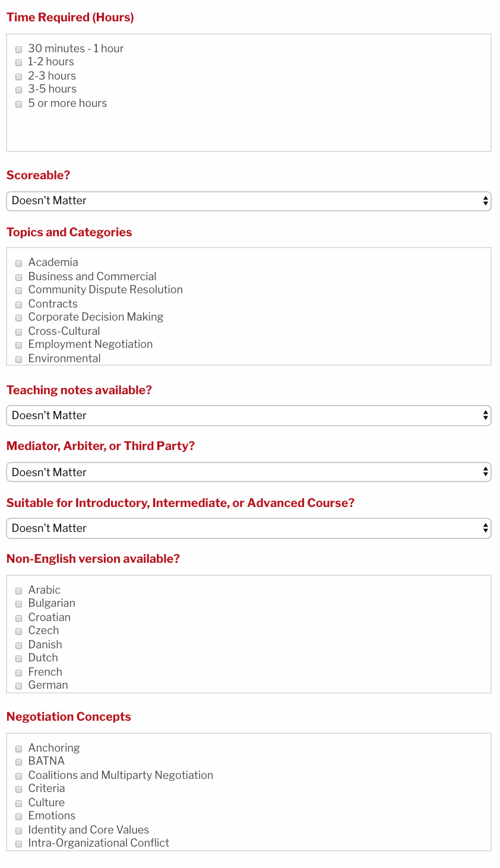
Task: Open the Mediator, Arbiter, or Third Party dropdown
Action: pos(248,472)
